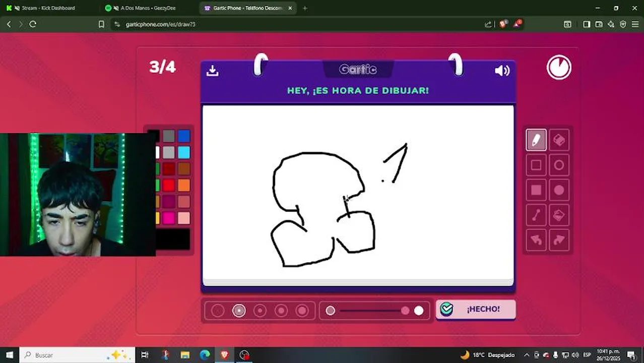This screenshot has width=644, height=363.
Task: Pick the orange color swatch
Action: point(184,186)
